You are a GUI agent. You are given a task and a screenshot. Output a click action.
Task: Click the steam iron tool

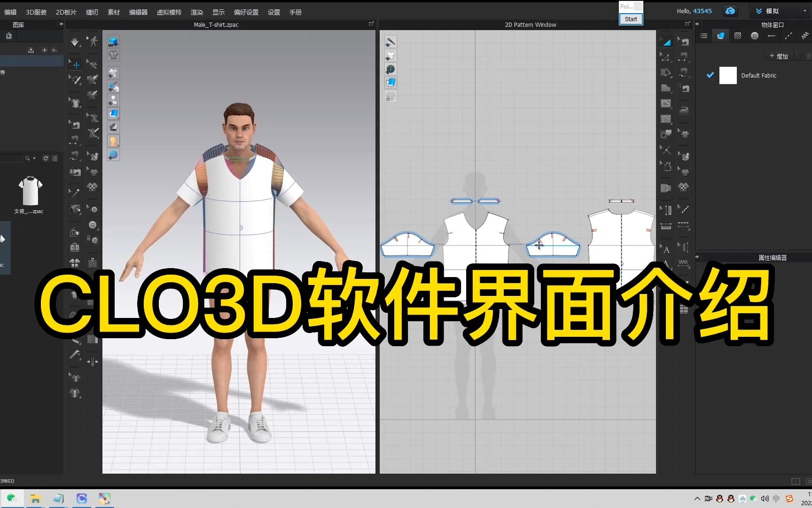[x=684, y=110]
